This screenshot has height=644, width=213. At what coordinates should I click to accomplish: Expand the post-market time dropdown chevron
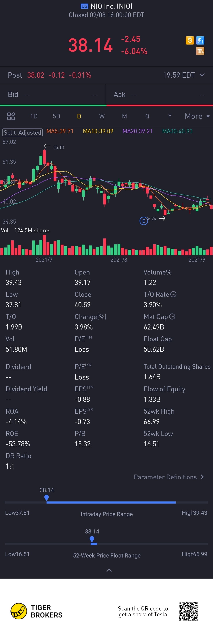(202, 75)
